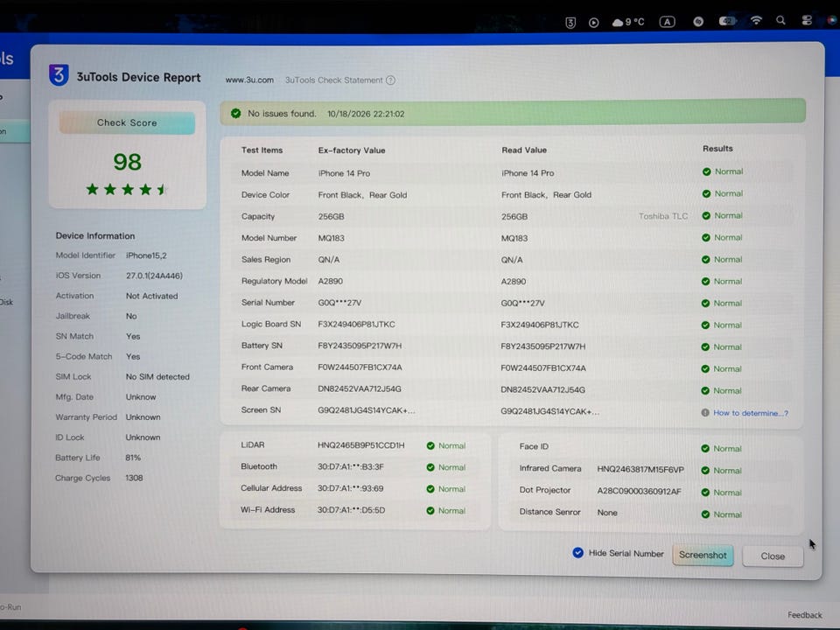
Task: Click the Wi-Fi Address value
Action: pos(351,510)
